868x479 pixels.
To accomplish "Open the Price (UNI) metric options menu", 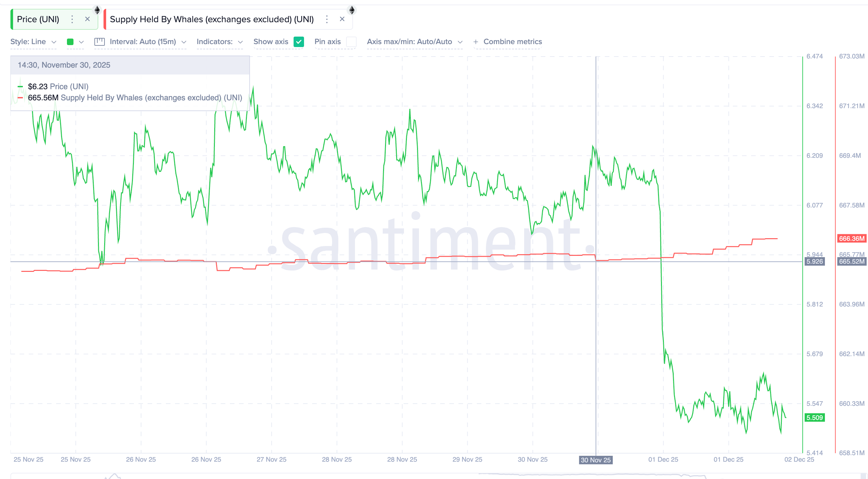I will click(72, 19).
